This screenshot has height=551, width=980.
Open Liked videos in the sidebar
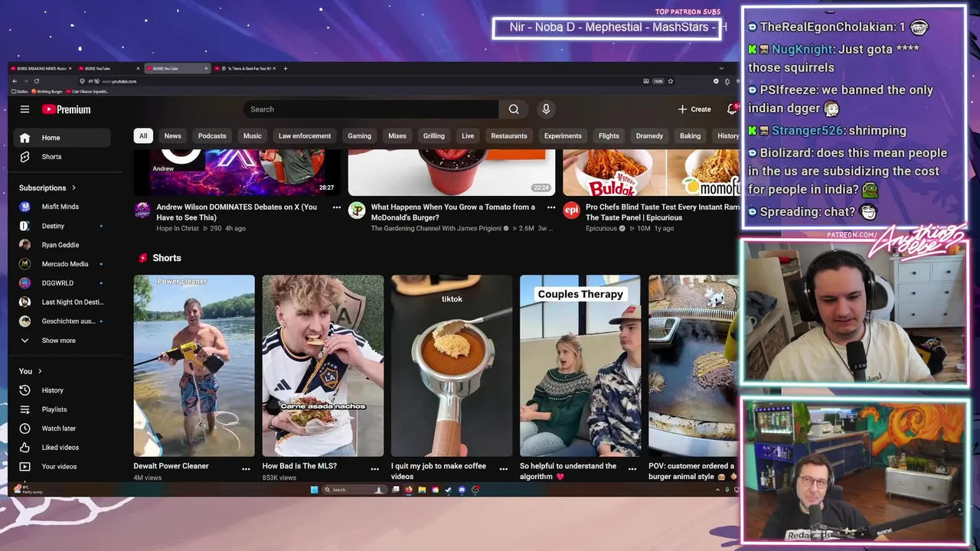pos(62,448)
